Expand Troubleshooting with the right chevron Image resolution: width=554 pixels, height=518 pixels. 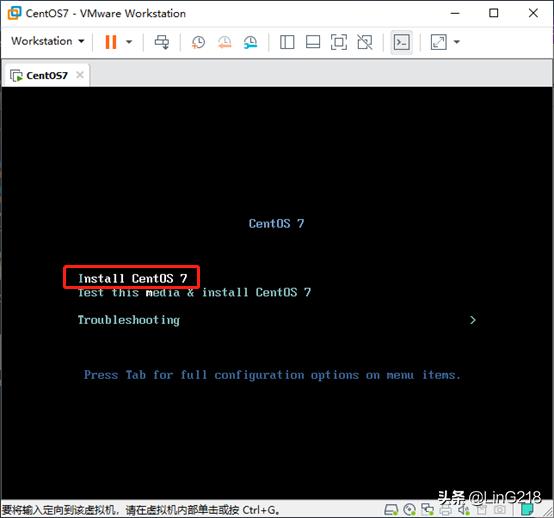473,320
